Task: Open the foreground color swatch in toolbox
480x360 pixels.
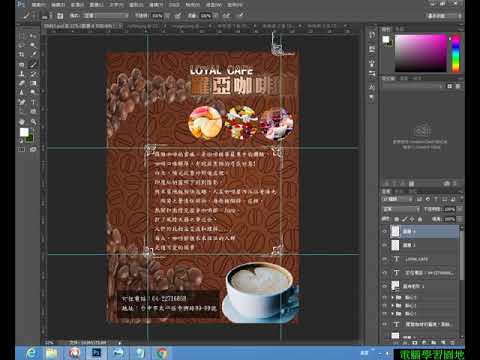Action: pos(24,132)
